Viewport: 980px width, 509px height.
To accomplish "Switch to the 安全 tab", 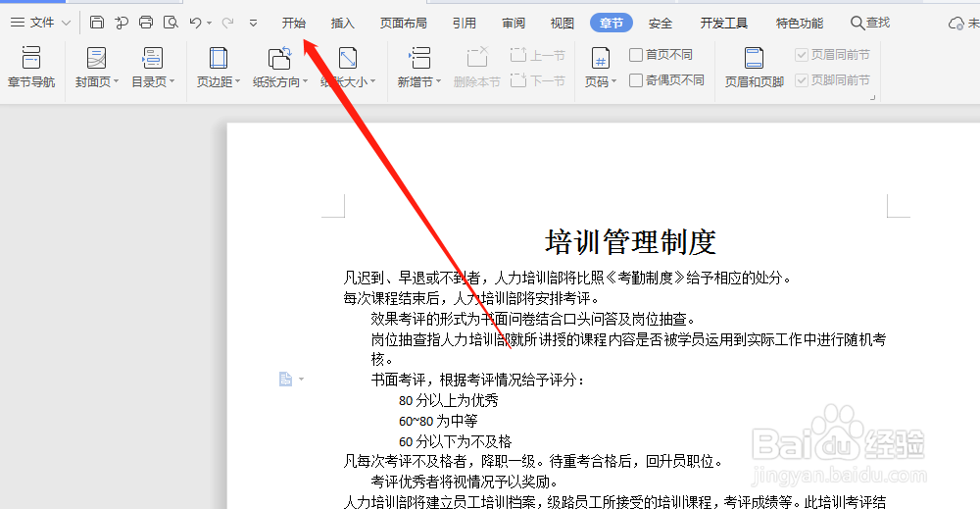I will (x=660, y=24).
